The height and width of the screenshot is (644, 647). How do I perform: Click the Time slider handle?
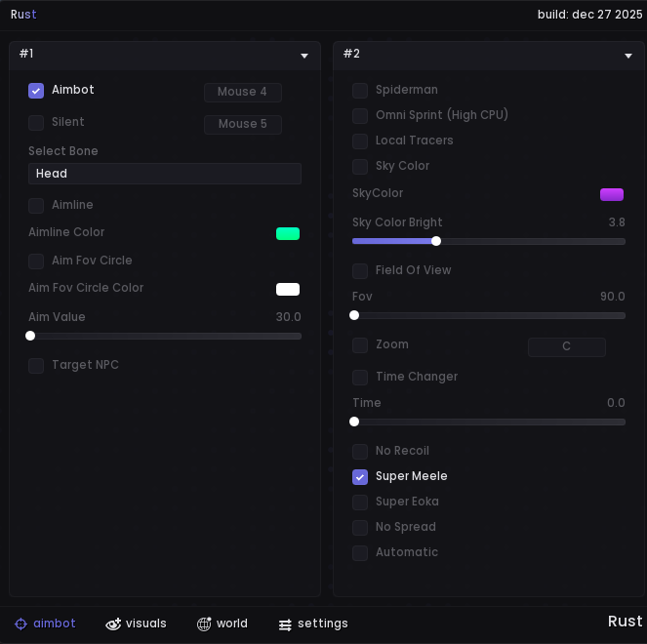point(354,422)
